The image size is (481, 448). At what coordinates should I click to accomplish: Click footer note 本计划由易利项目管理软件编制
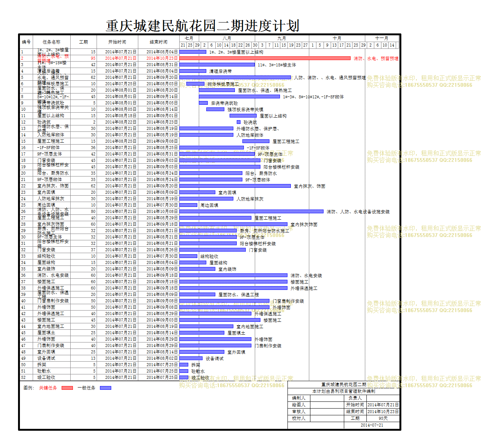coord(343,391)
